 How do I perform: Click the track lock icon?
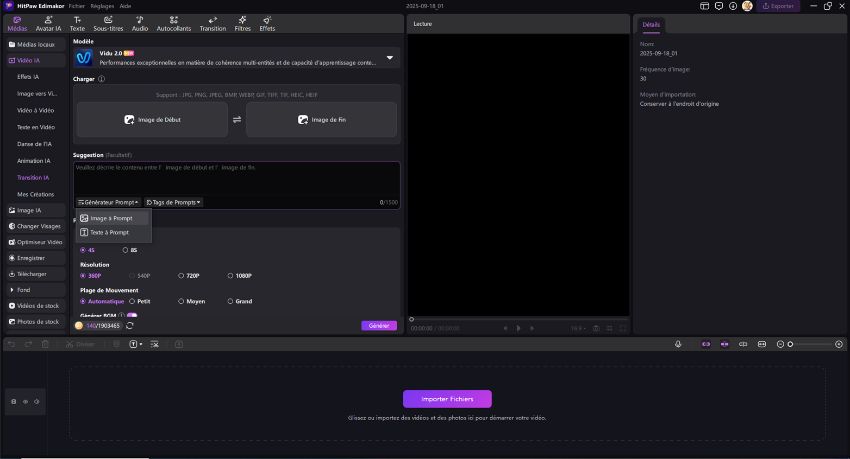pos(14,402)
